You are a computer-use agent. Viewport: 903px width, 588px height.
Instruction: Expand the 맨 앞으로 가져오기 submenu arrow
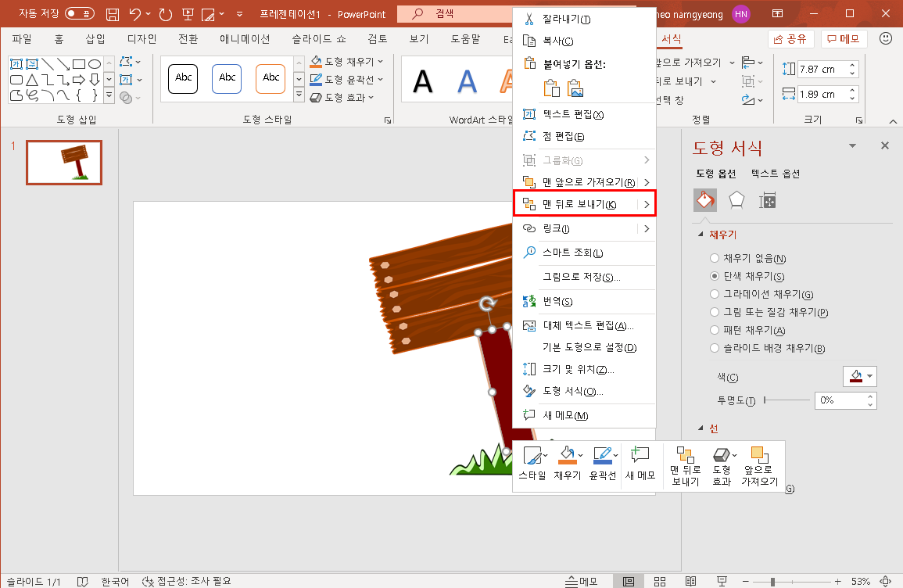pyautogui.click(x=647, y=182)
